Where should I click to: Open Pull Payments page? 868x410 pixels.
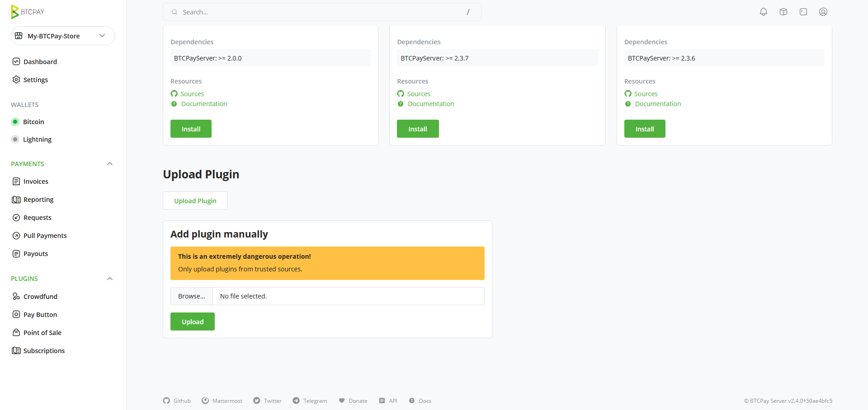tap(45, 236)
